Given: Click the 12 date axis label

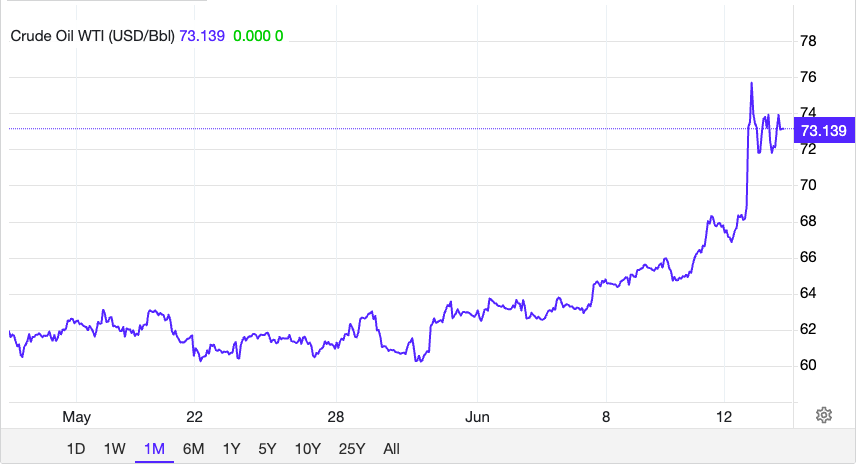Looking at the screenshot, I should [x=724, y=418].
